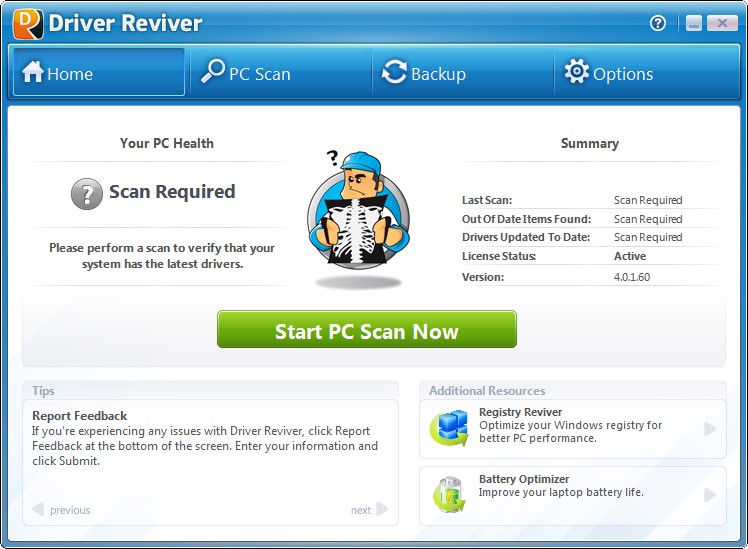Click the previous tip arrow icon

[x=38, y=509]
